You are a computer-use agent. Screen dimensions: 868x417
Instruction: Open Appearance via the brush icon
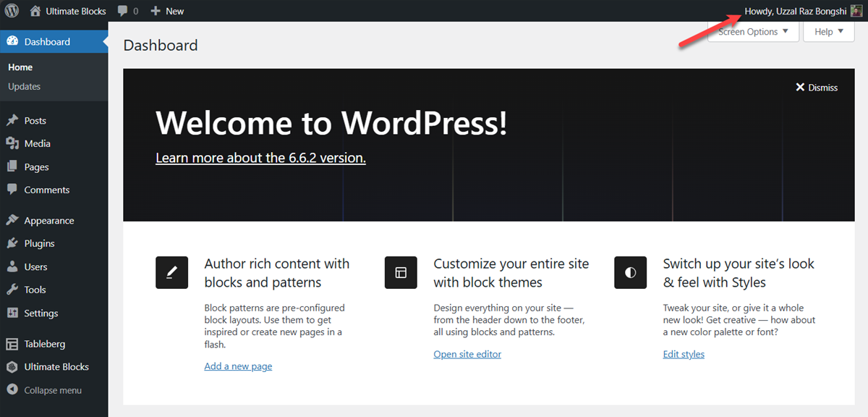coord(14,220)
